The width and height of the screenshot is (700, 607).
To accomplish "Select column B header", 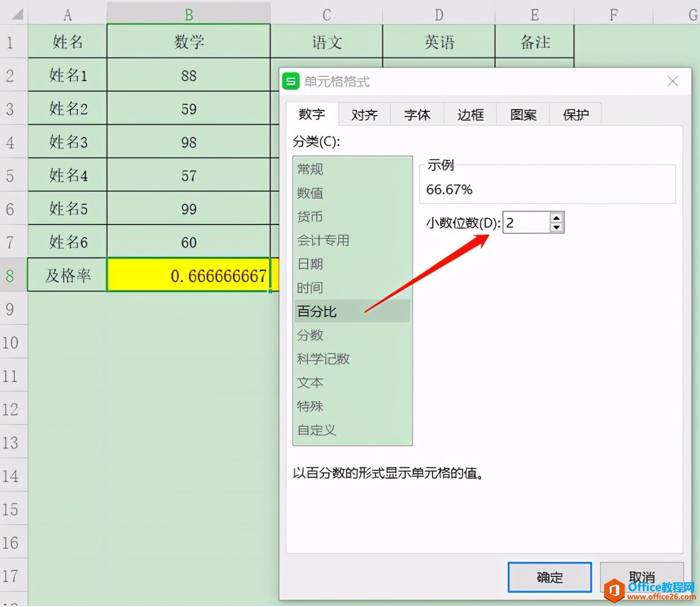I will pyautogui.click(x=189, y=14).
